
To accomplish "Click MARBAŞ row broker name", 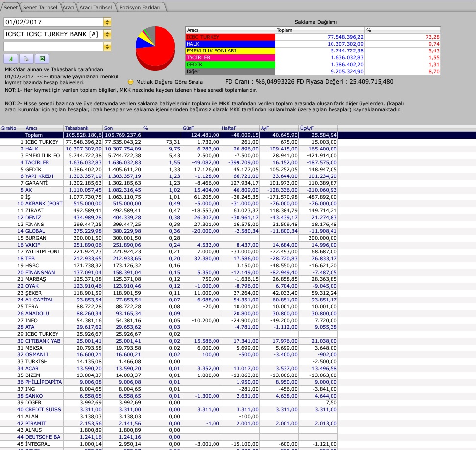I will [36, 279].
